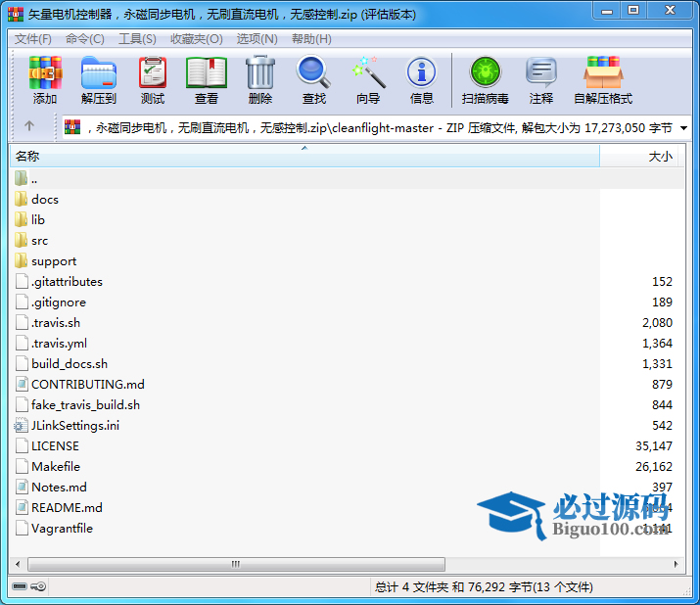Show archive 信息 (Info) icon

[421, 71]
